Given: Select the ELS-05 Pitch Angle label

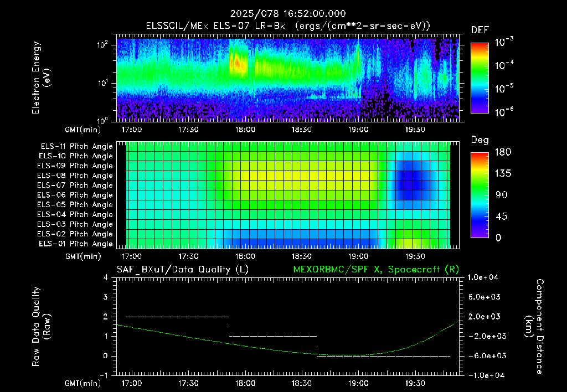Looking at the screenshot, I should pos(75,205).
